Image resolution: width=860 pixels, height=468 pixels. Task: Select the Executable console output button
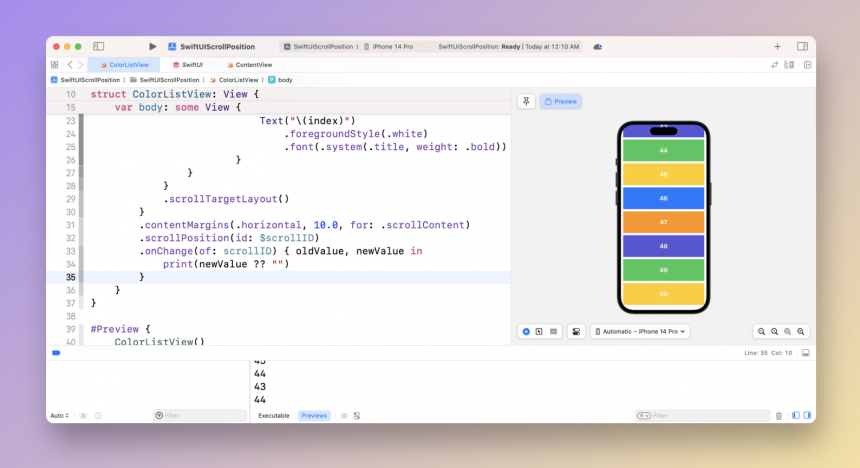274,415
